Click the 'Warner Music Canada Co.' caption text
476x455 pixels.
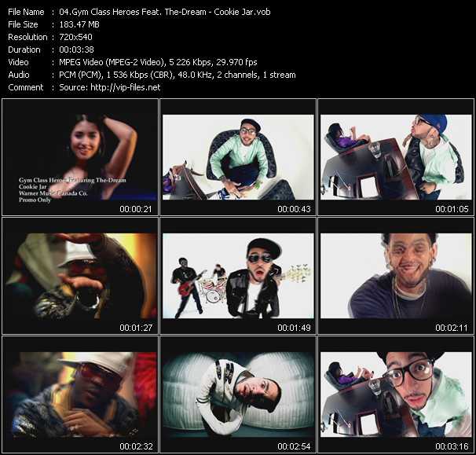pos(53,193)
